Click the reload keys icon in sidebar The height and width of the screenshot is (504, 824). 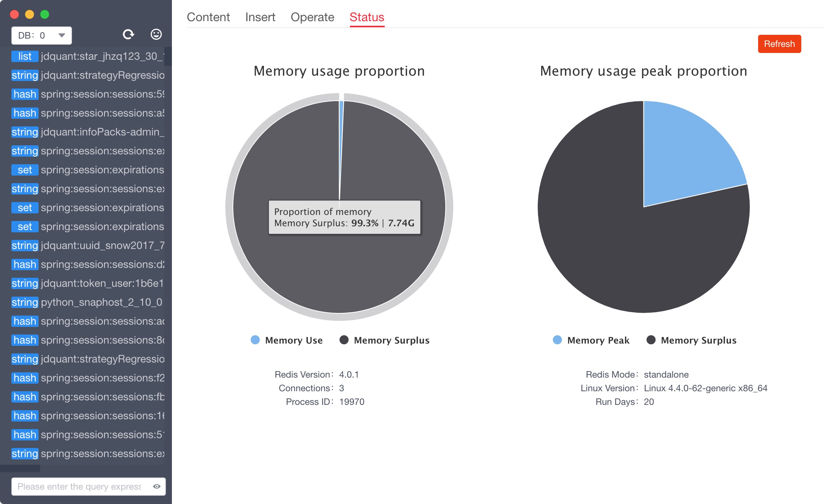128,35
